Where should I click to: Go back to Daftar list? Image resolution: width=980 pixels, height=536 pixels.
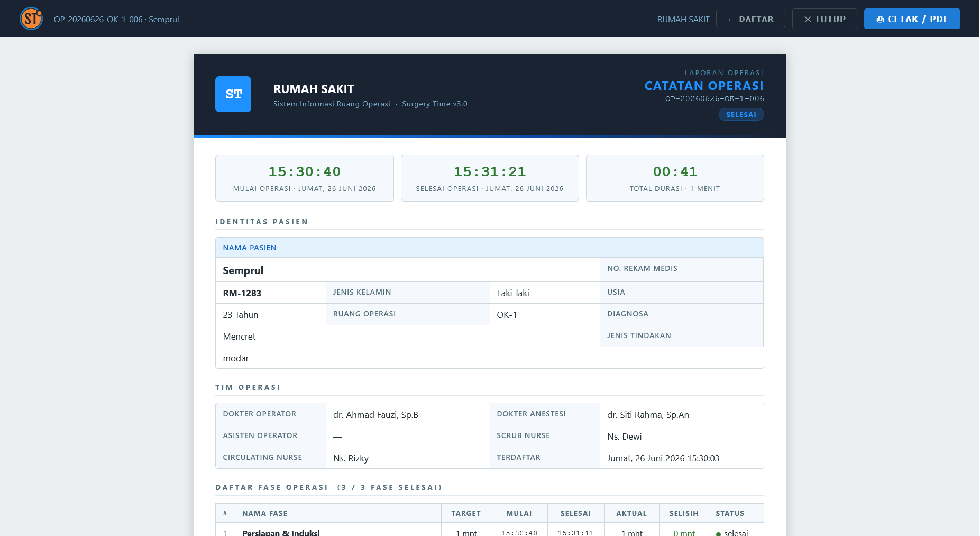point(750,19)
